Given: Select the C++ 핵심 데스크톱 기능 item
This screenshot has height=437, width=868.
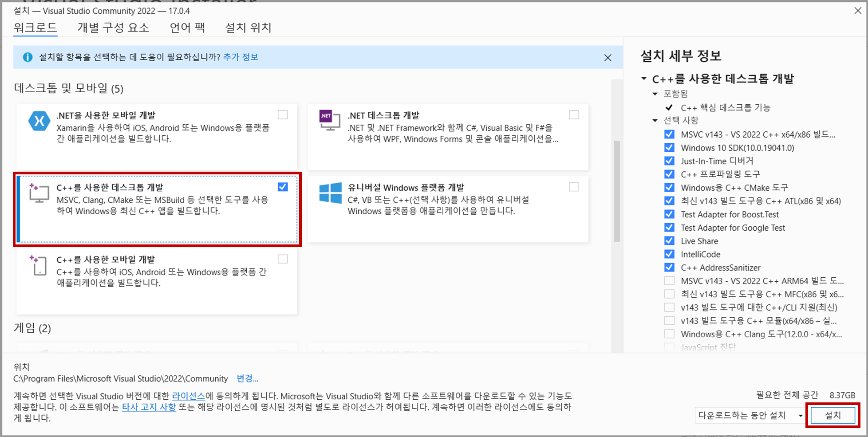Looking at the screenshot, I should [726, 107].
